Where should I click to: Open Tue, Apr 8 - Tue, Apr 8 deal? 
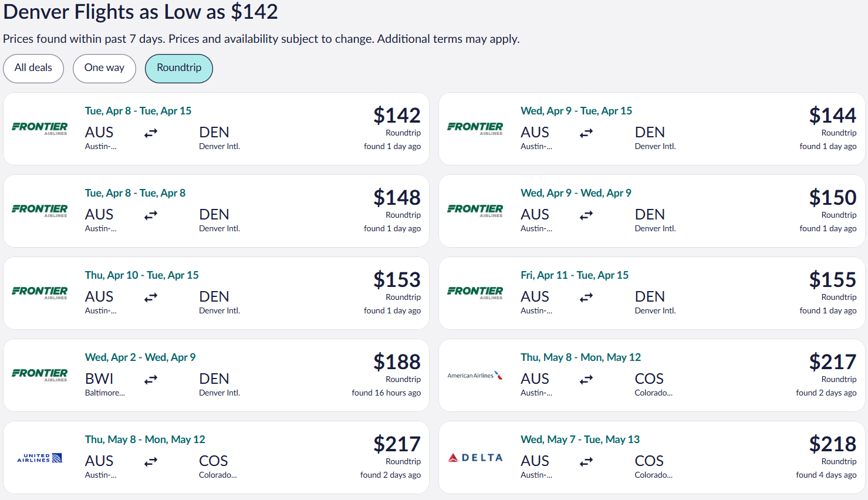click(216, 211)
